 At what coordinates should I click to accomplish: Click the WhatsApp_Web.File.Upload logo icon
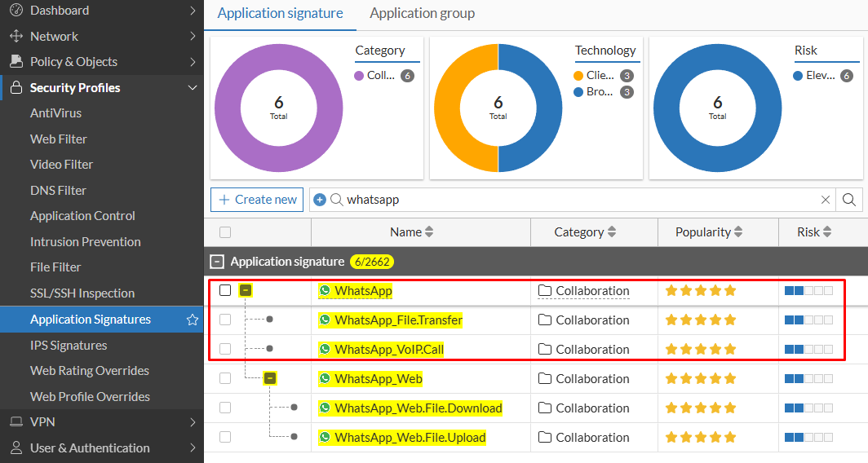[x=325, y=437]
